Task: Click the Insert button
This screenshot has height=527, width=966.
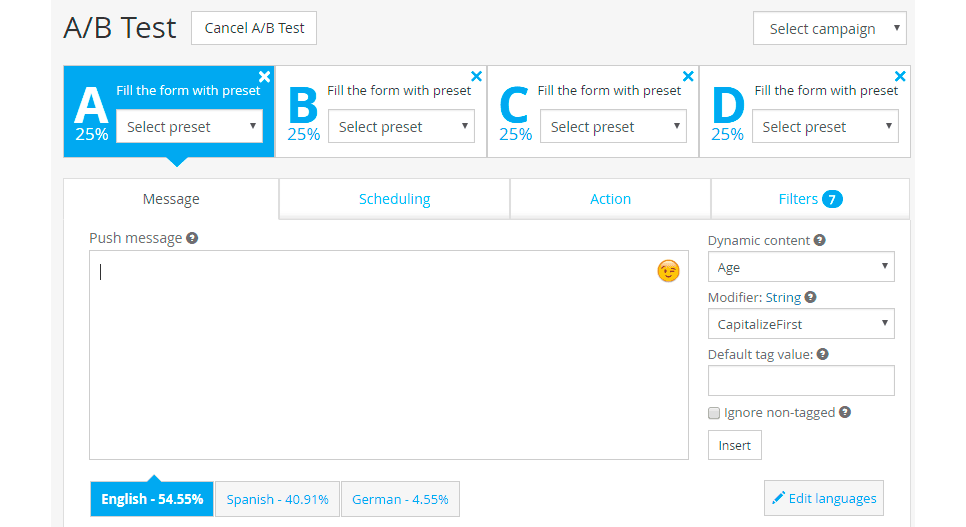Action: tap(735, 445)
